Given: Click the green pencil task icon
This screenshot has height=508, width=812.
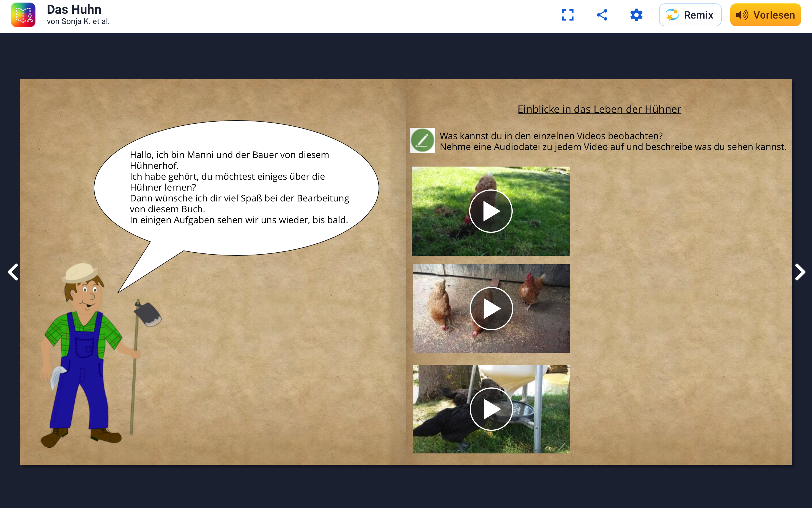Looking at the screenshot, I should (422, 140).
